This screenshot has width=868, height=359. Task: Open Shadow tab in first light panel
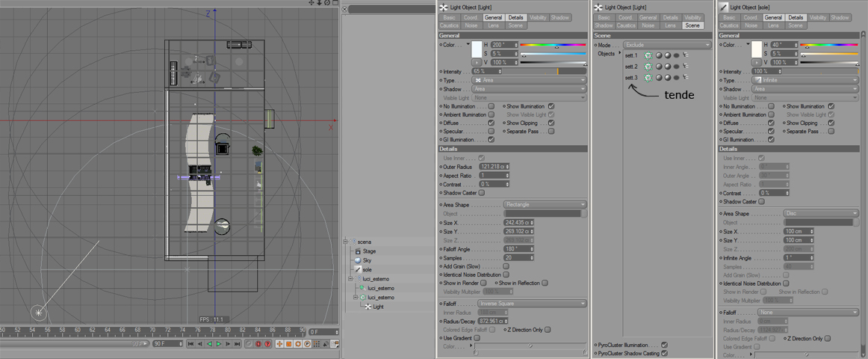click(x=560, y=18)
